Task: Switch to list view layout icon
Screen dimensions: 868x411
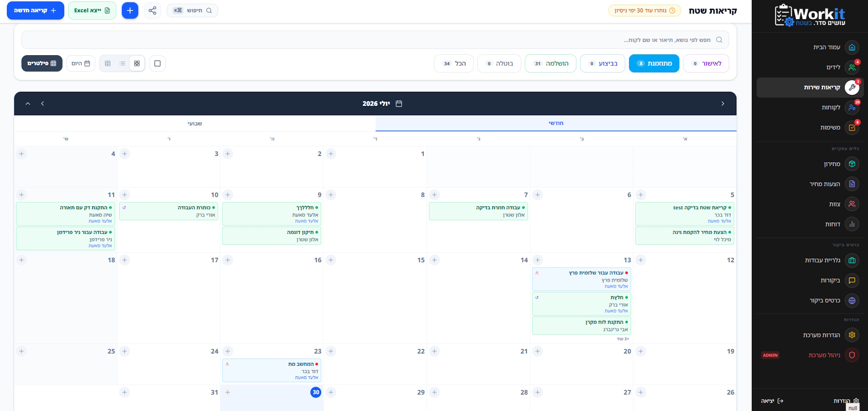Action: [x=122, y=63]
